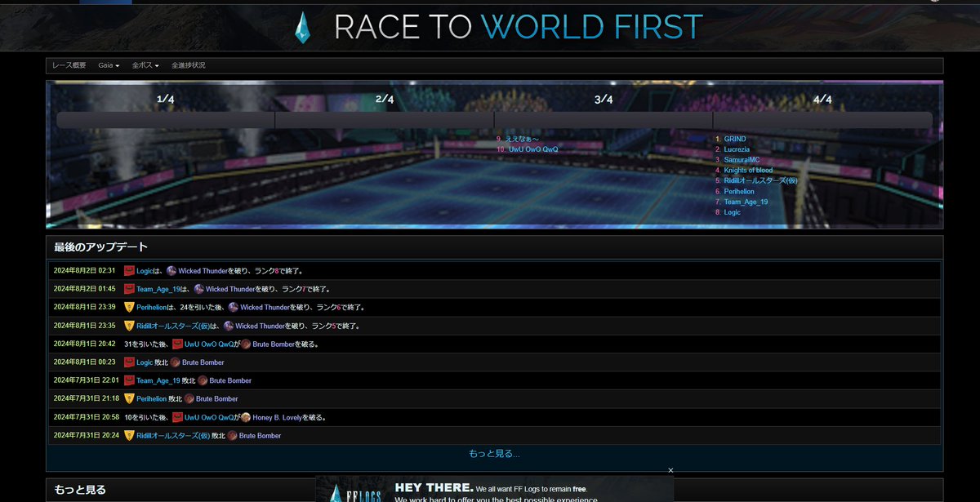Click the red region icon in the 22:01 Team_Age_19 row

coord(129,380)
